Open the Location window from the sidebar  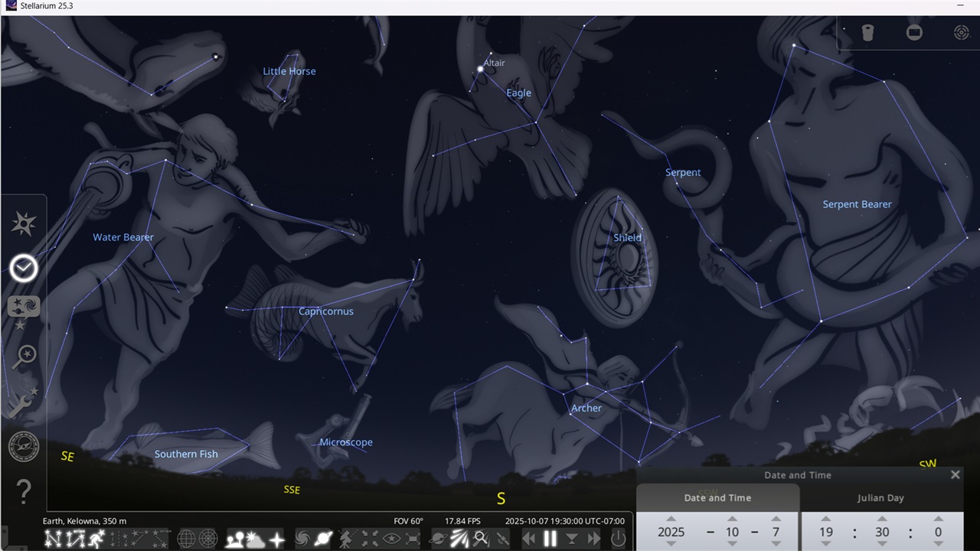[x=24, y=223]
